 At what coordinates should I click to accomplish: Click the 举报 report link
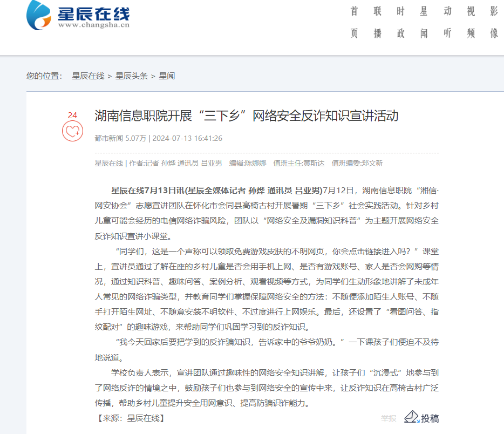click(x=389, y=418)
